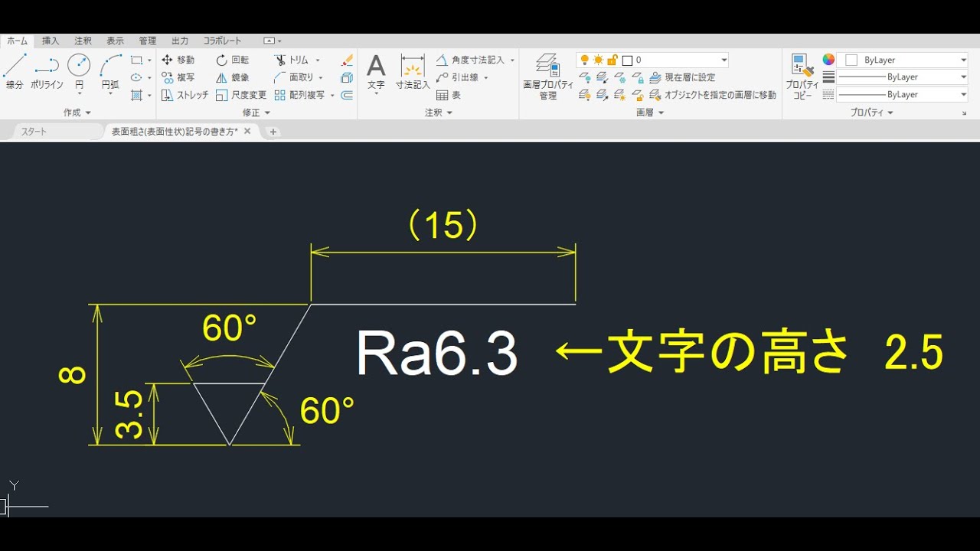
Task: Select the 尺度変更 (Scale) tool
Action: [241, 95]
